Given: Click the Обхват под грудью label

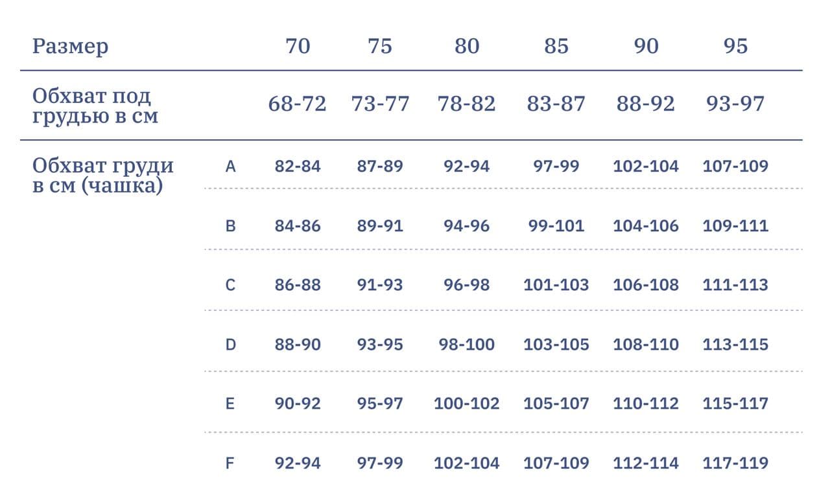Looking at the screenshot, I should tap(95, 106).
